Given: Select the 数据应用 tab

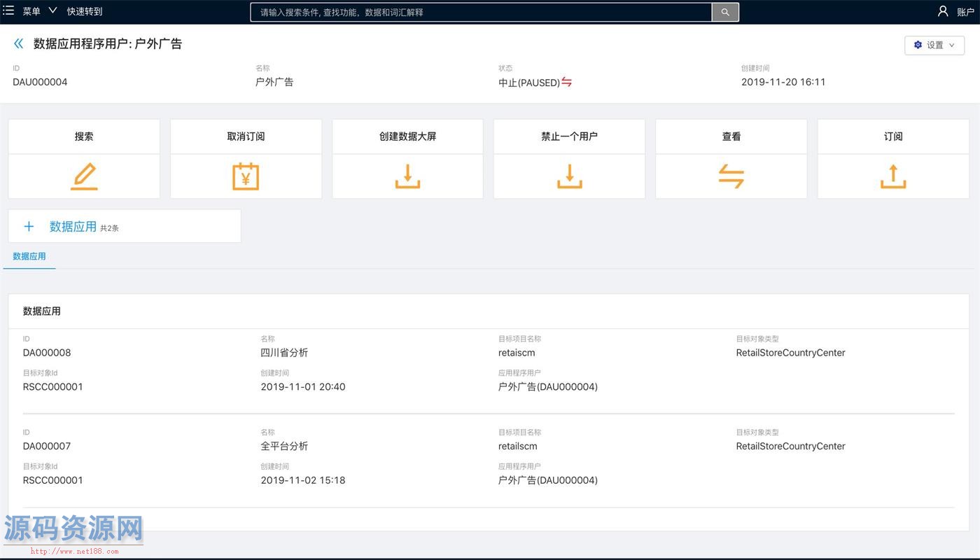Looking at the screenshot, I should click(x=29, y=256).
